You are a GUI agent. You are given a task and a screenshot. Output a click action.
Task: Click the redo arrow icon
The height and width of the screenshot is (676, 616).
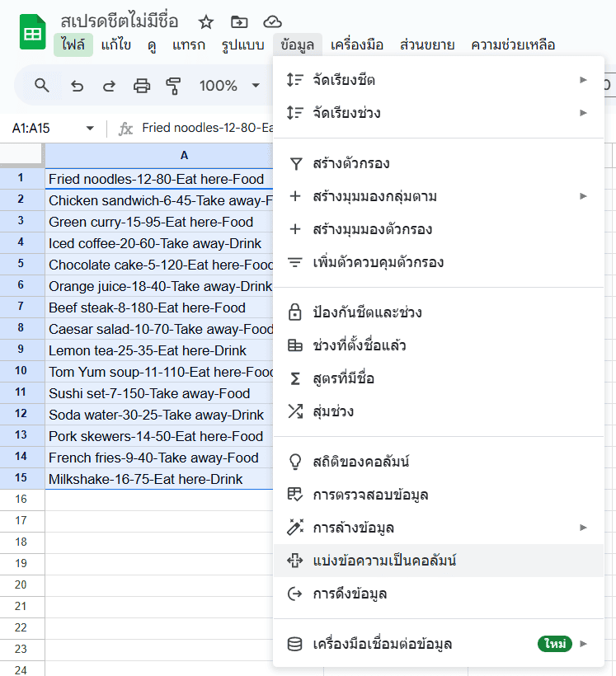pos(109,86)
